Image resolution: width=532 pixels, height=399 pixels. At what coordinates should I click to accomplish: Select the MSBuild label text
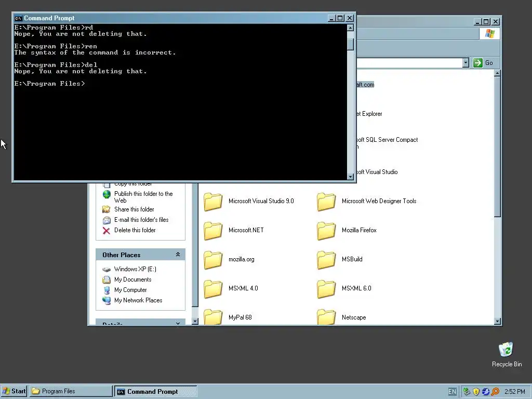coord(352,260)
